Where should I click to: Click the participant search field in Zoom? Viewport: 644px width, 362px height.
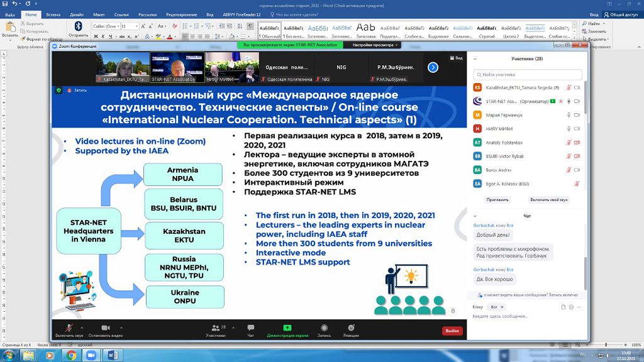pos(528,74)
